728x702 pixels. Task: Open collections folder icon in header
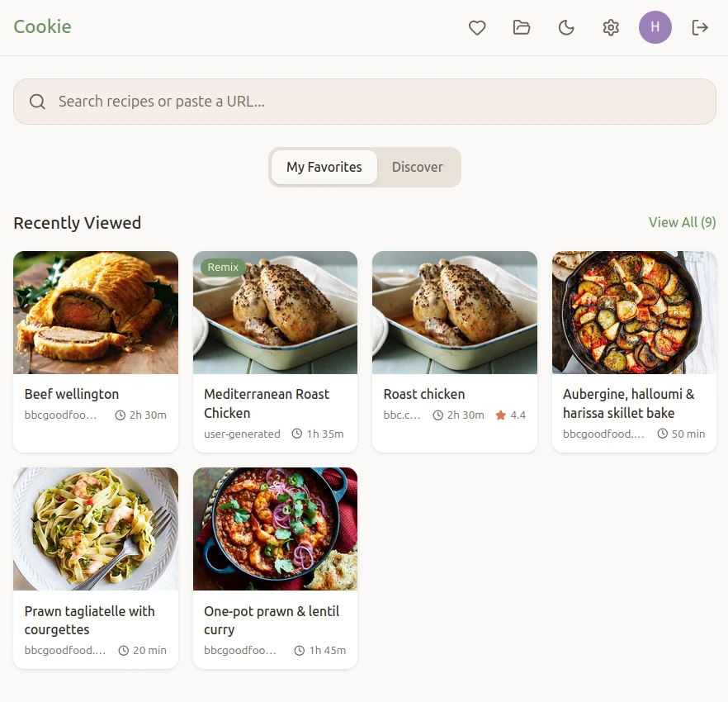point(522,28)
